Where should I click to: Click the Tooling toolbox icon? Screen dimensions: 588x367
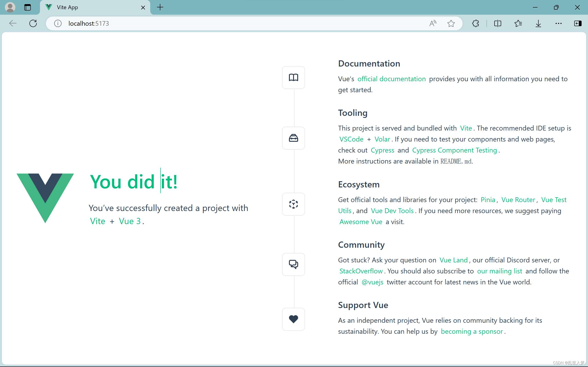[293, 138]
